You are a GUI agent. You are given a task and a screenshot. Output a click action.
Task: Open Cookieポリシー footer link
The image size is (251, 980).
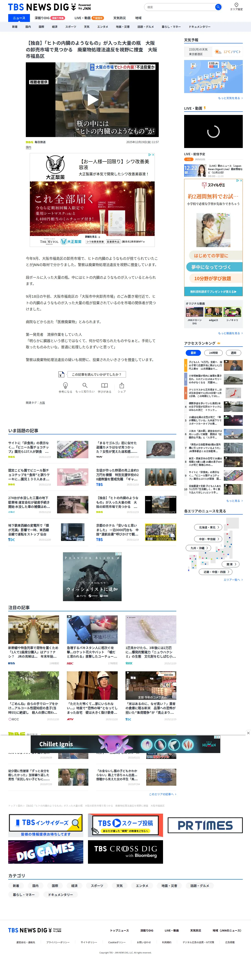[117, 942]
